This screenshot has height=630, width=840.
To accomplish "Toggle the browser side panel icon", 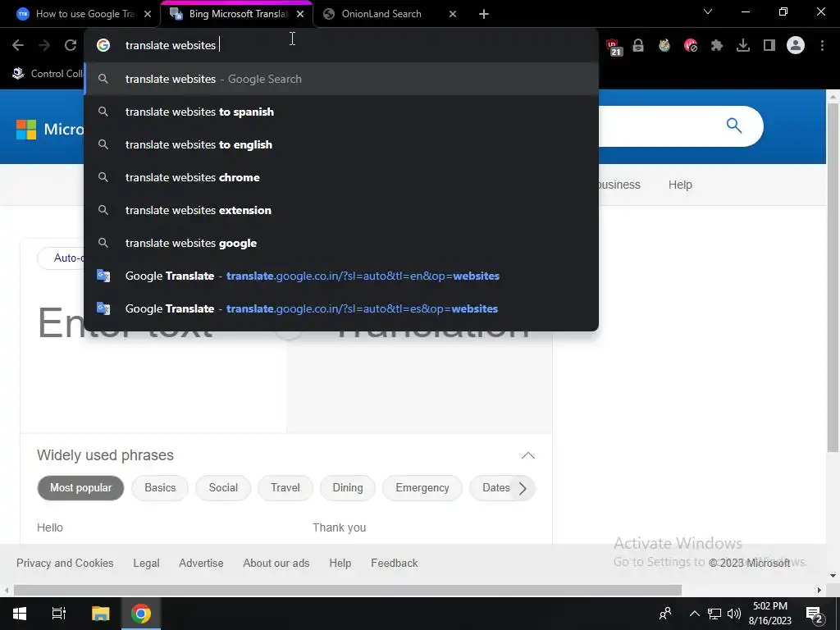I will (769, 46).
